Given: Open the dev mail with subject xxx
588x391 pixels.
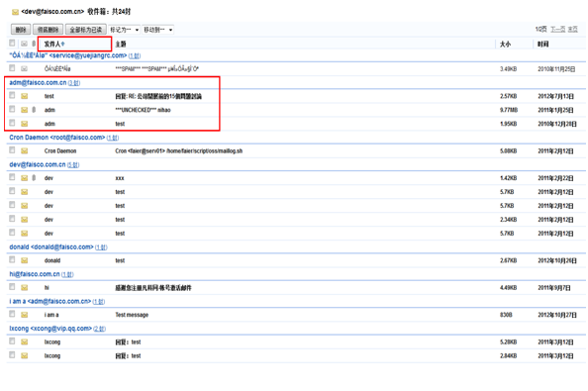Looking at the screenshot, I should (120, 178).
